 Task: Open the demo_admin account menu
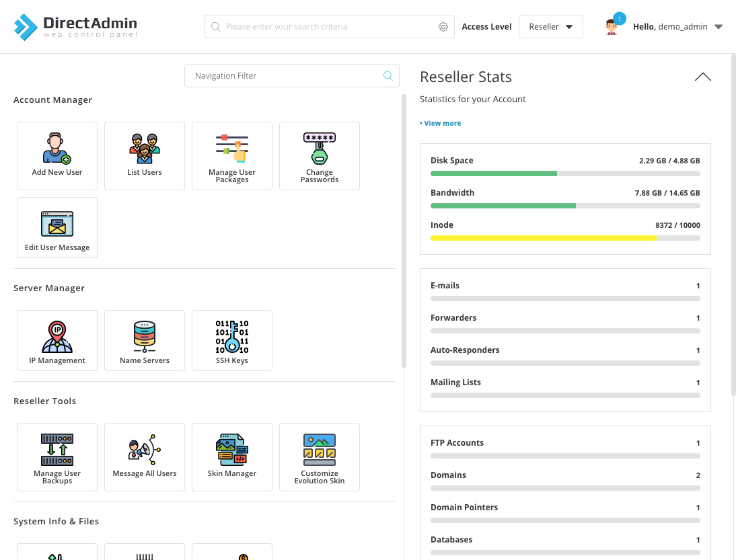pyautogui.click(x=679, y=26)
